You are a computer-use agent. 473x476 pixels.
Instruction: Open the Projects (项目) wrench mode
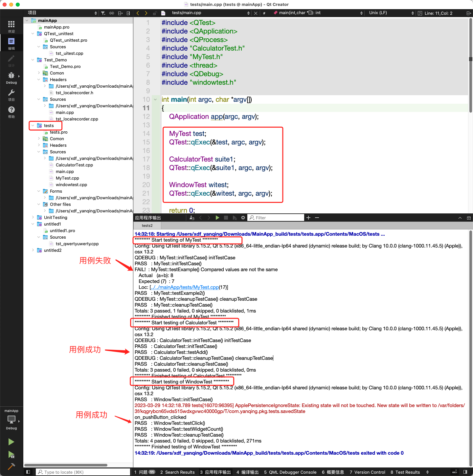click(11, 95)
